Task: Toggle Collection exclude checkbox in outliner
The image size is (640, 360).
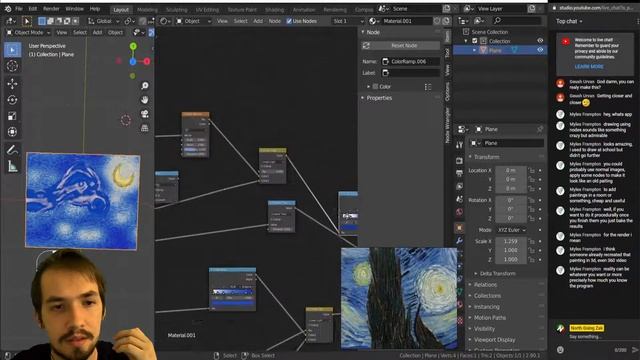Action: (x=475, y=41)
